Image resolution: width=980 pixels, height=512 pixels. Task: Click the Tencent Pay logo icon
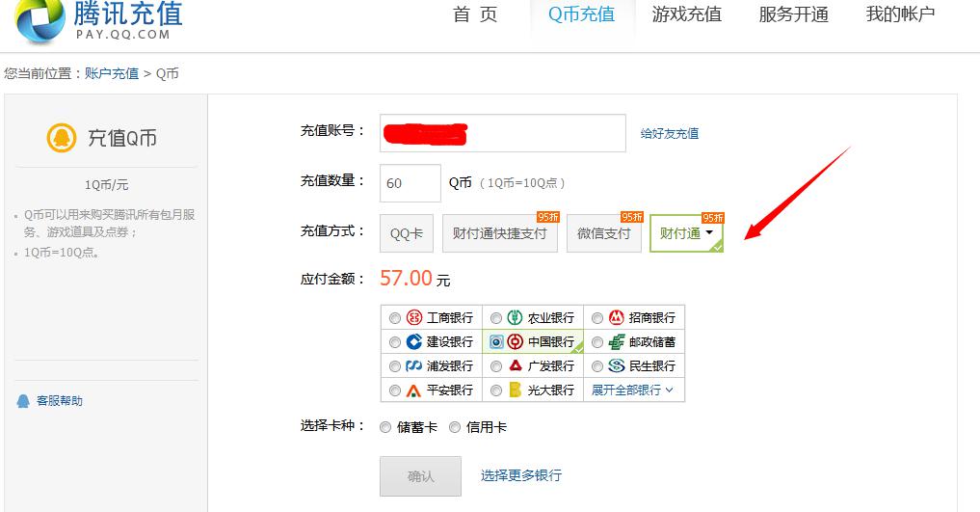pyautogui.click(x=40, y=20)
